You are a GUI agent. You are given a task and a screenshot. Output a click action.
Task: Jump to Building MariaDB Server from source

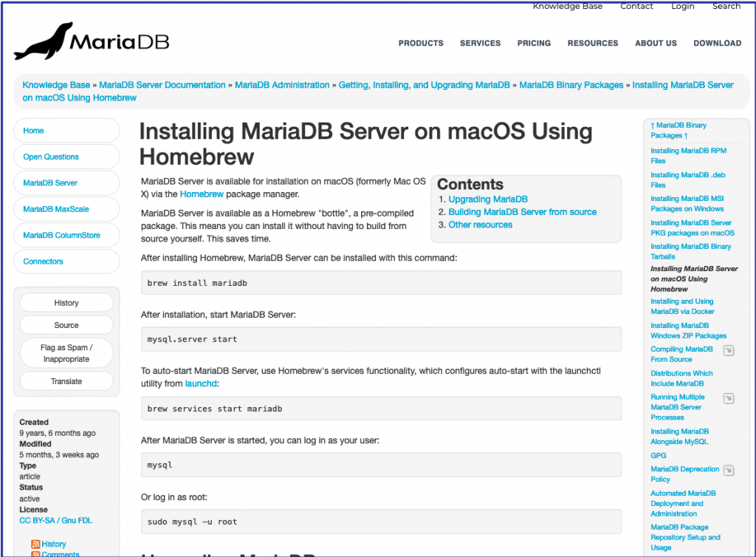522,212
